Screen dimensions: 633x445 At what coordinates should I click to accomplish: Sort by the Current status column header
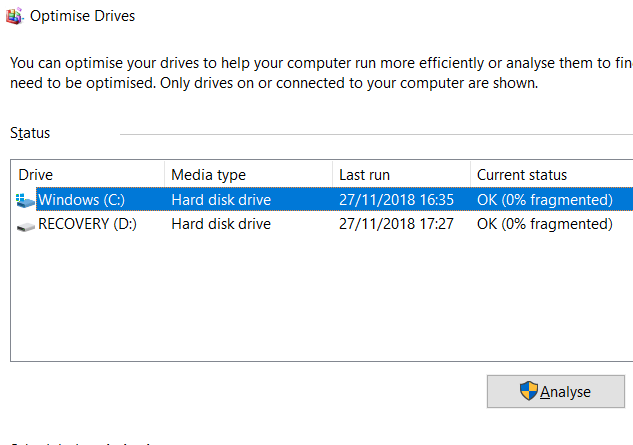521,175
